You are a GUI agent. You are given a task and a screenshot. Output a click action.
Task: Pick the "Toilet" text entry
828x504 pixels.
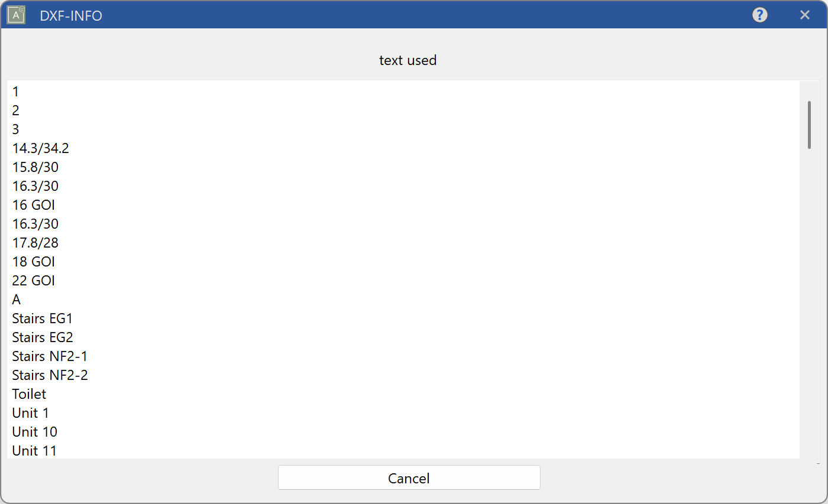tap(29, 394)
